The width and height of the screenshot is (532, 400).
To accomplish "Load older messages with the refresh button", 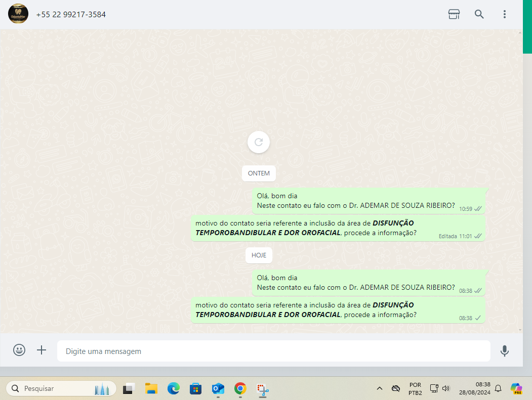I will (259, 142).
